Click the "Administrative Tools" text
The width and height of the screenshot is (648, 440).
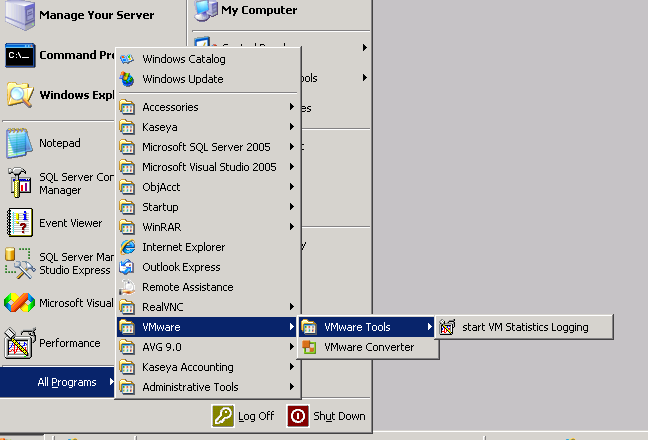[x=191, y=387]
